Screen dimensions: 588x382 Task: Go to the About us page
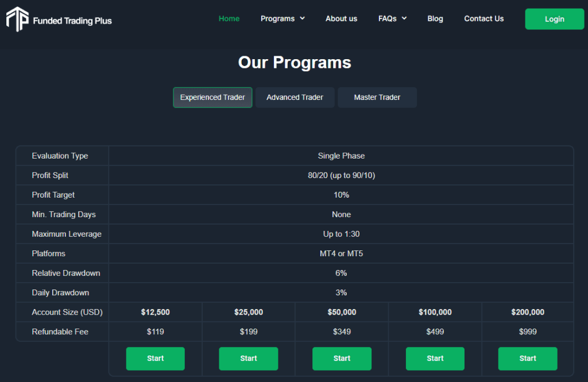(341, 19)
